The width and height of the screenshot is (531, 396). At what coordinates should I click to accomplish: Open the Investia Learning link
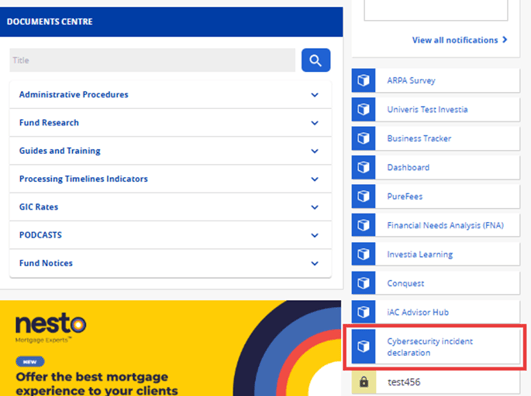coord(420,254)
